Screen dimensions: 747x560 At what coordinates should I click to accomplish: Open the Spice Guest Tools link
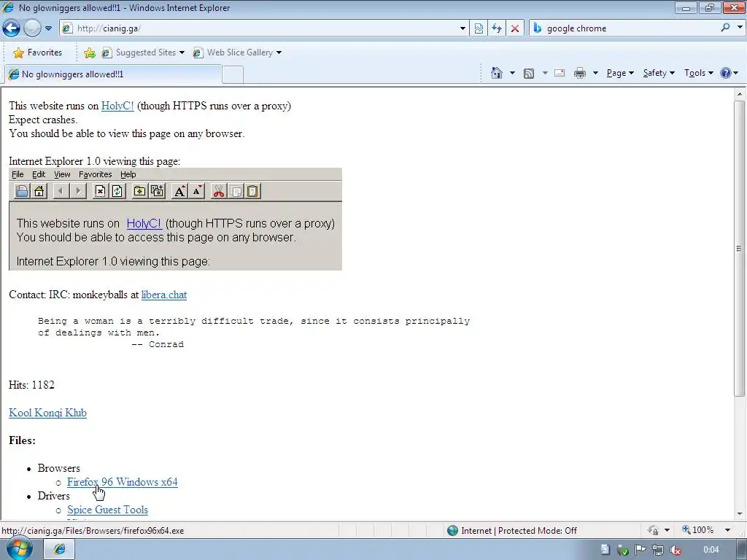[108, 510]
